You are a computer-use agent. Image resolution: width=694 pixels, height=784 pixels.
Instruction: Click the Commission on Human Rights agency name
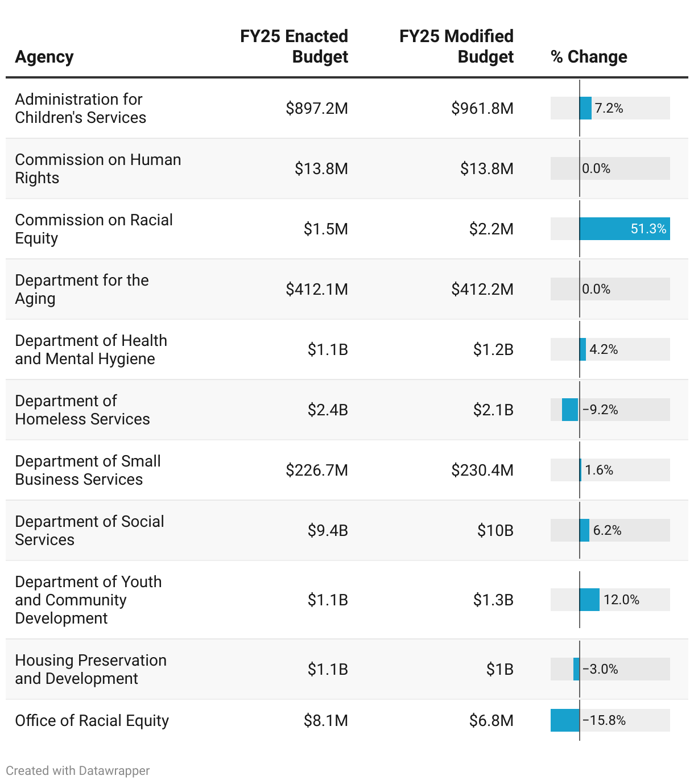[98, 168]
